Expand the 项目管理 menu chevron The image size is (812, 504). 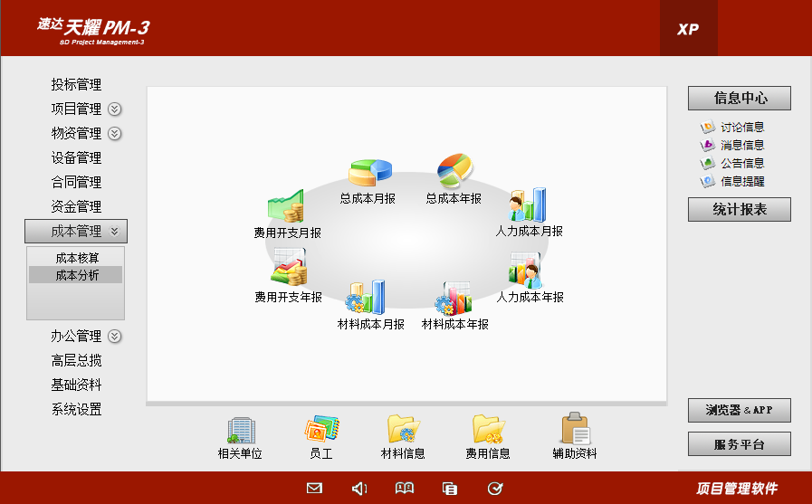pos(115,109)
